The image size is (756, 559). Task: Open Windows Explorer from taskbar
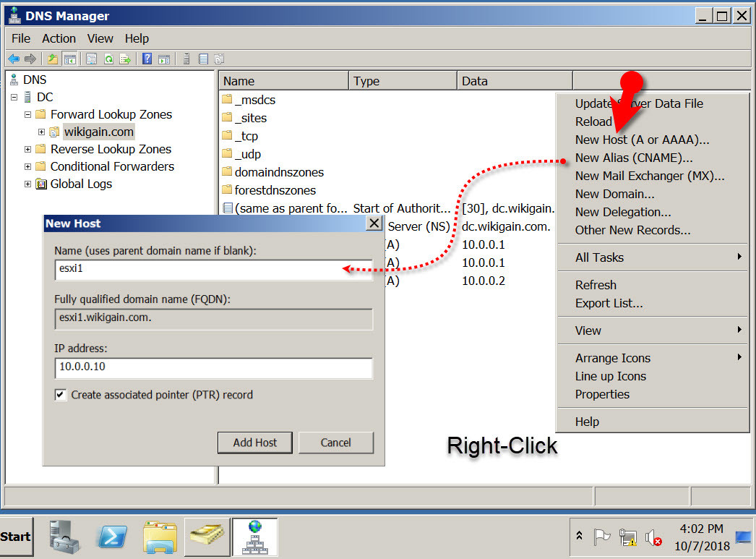pos(160,537)
